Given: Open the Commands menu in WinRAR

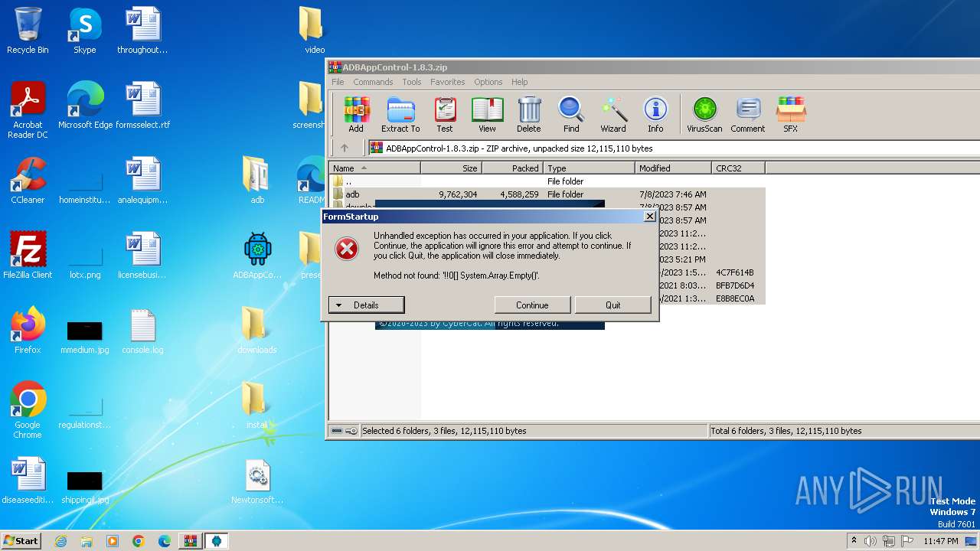Looking at the screenshot, I should 373,82.
